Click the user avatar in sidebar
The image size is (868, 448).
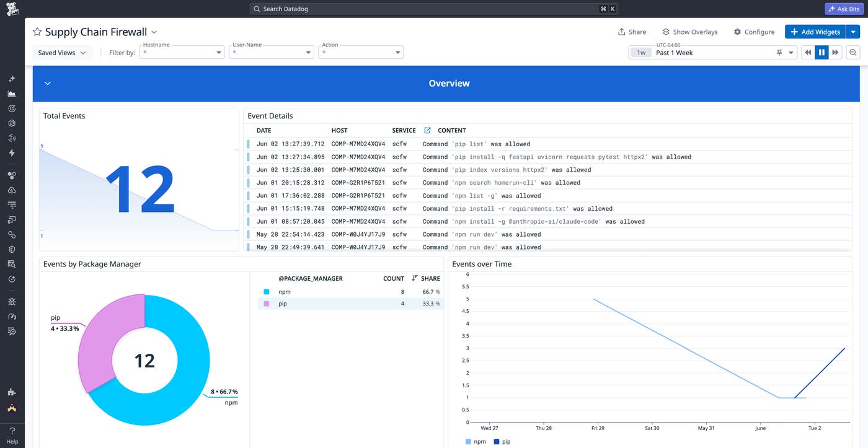12,408
